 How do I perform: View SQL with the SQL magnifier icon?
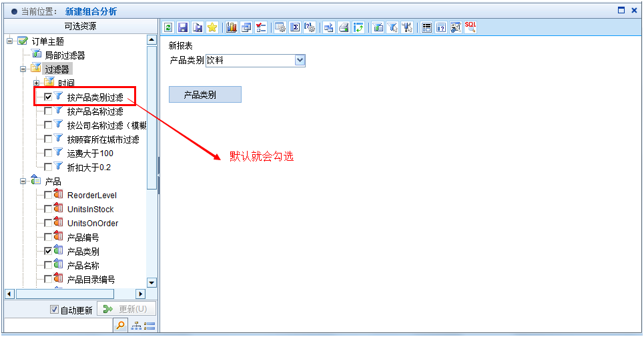tap(470, 27)
